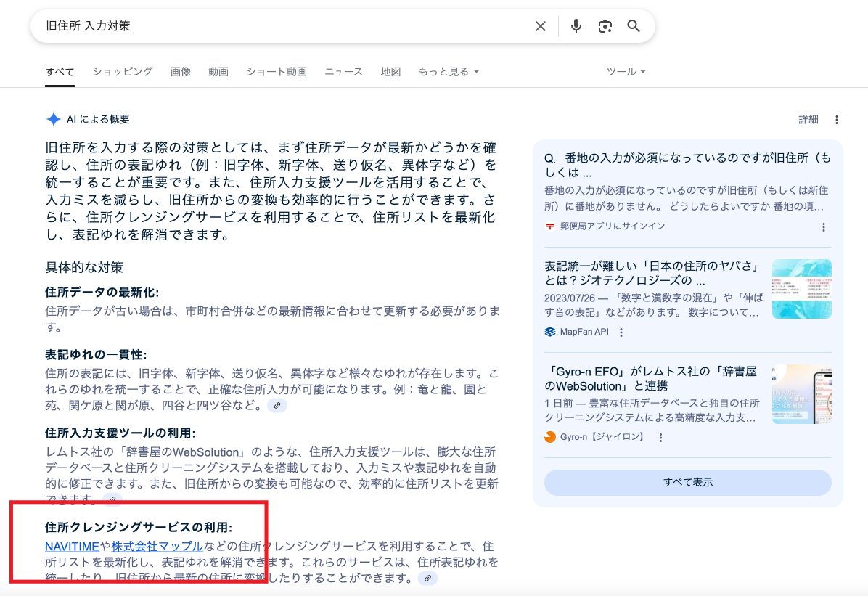The width and height of the screenshot is (868, 596).
Task: Open 「Gyro-n EFO」がレムトス社 article title
Action: coord(651,378)
